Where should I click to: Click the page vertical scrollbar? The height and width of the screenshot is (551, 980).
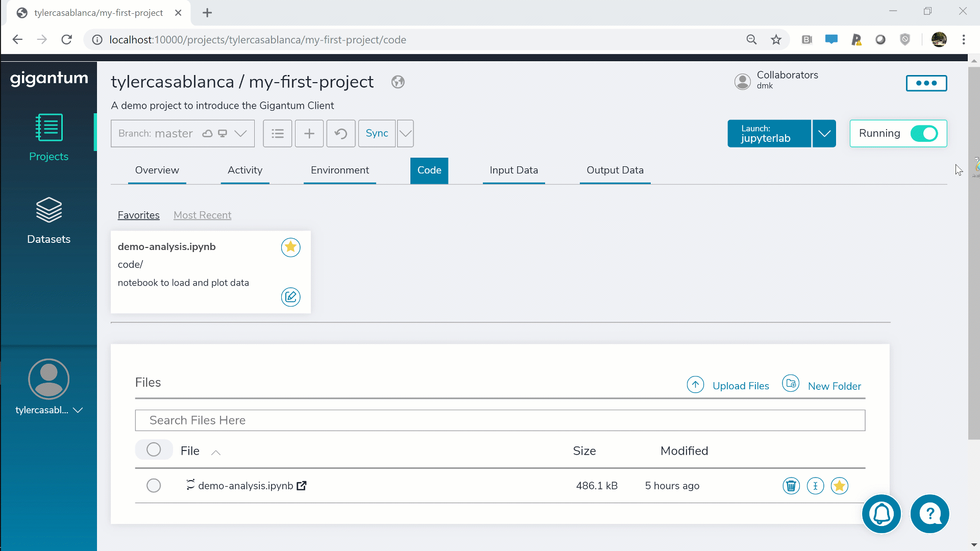(974, 253)
